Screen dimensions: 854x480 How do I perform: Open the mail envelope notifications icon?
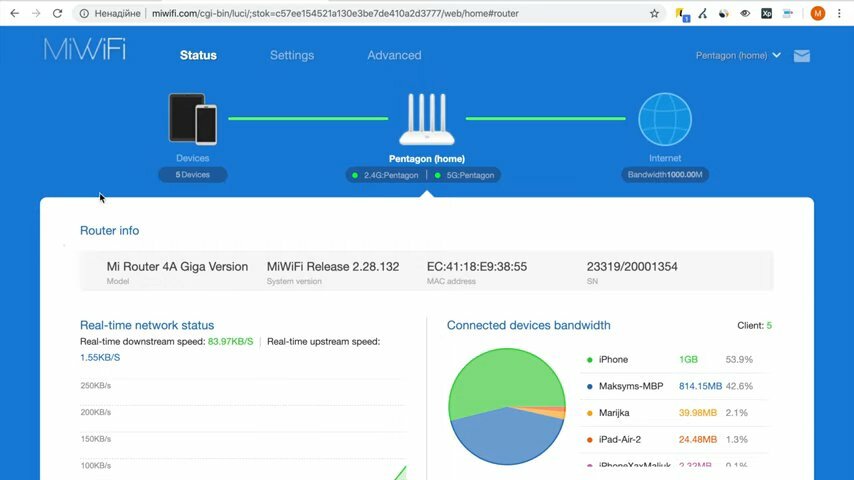tap(802, 56)
